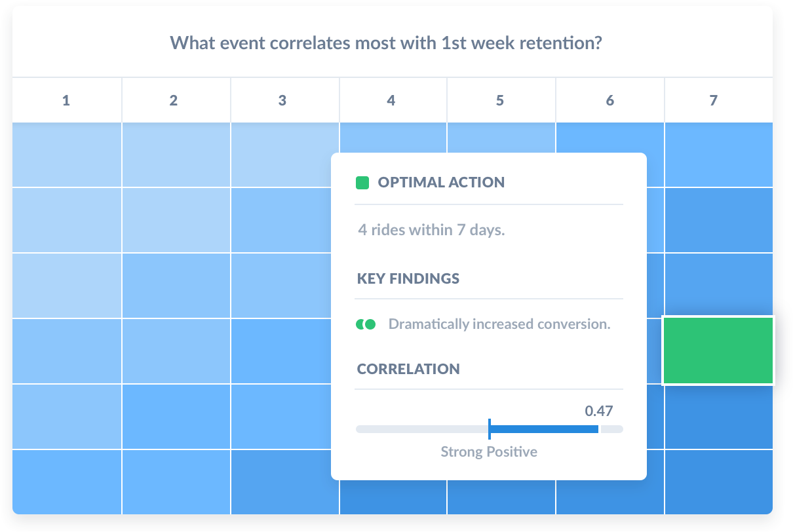Click the double green dots Key Findings icon
Viewport: 793px width, 532px height.
(366, 324)
